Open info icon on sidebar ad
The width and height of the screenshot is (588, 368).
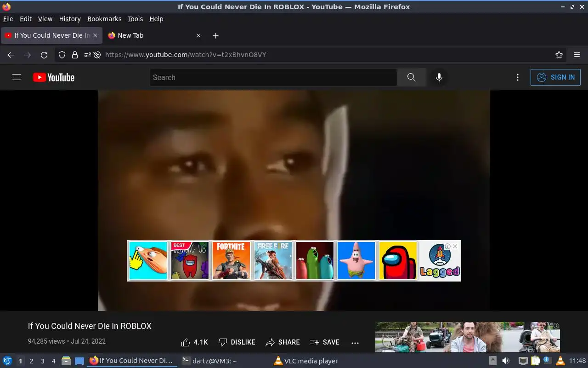[x=556, y=326]
